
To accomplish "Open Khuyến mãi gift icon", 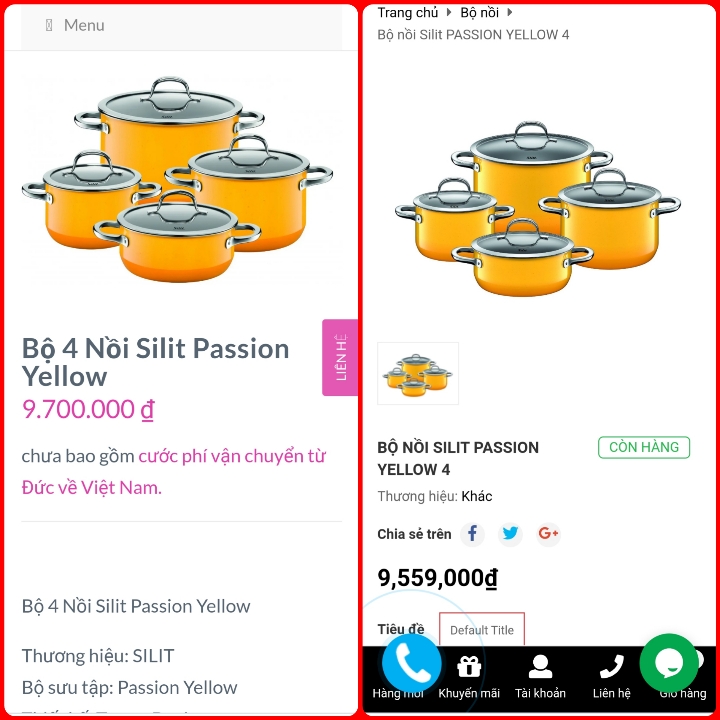I will point(469,666).
